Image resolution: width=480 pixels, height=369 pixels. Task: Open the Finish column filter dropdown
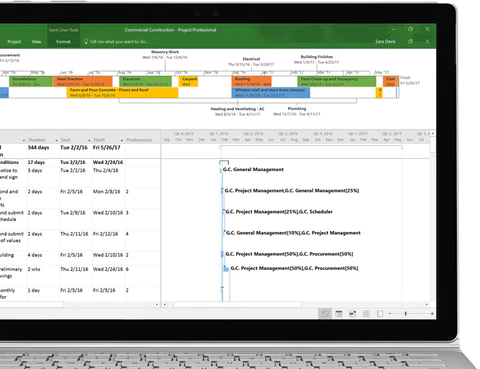(122, 140)
